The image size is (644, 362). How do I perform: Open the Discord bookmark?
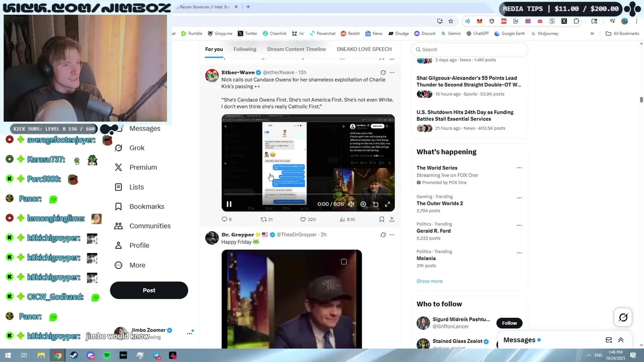(425, 34)
